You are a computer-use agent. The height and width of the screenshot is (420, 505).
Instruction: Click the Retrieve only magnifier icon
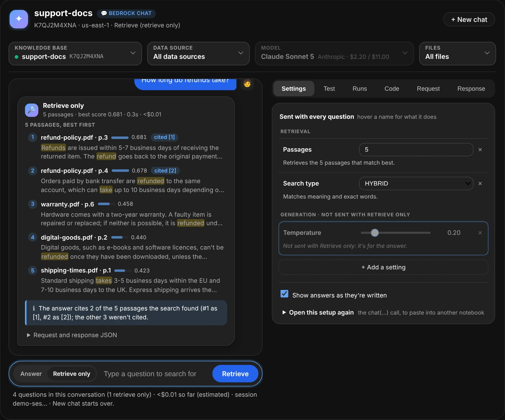pyautogui.click(x=31, y=110)
